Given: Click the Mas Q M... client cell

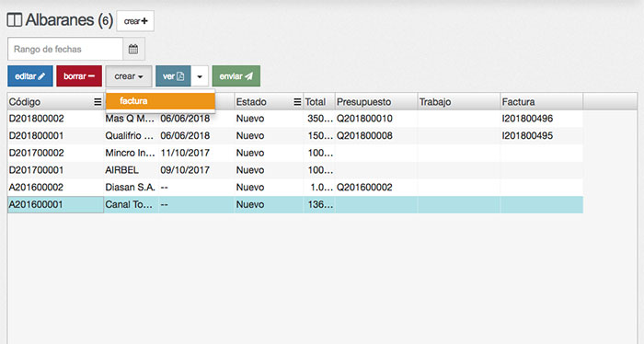Looking at the screenshot, I should click(x=131, y=119).
